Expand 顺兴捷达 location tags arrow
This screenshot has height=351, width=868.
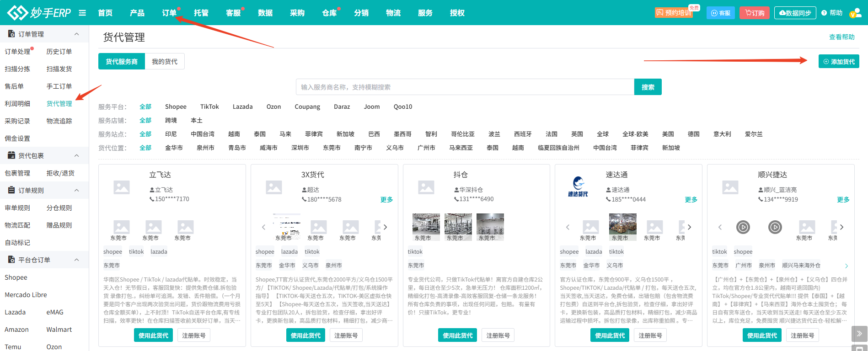pos(847,266)
